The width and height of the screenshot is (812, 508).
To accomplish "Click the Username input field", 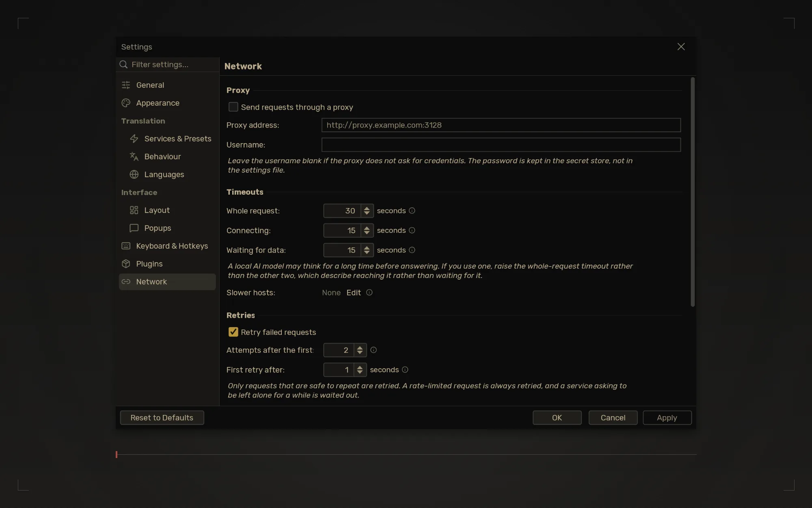I will click(501, 145).
